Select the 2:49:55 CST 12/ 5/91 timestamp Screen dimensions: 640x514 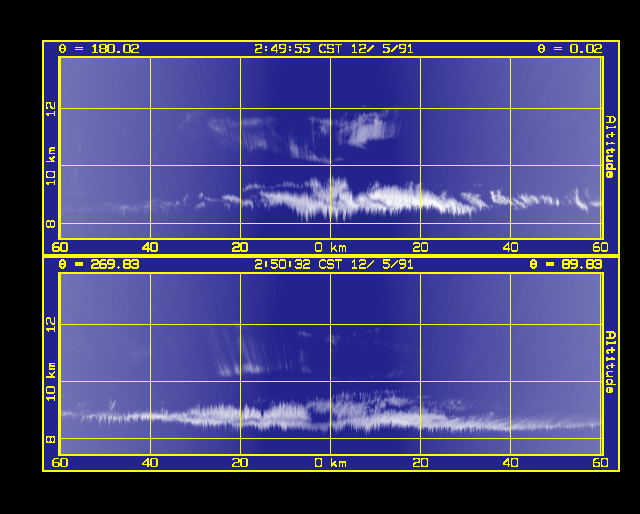click(334, 49)
